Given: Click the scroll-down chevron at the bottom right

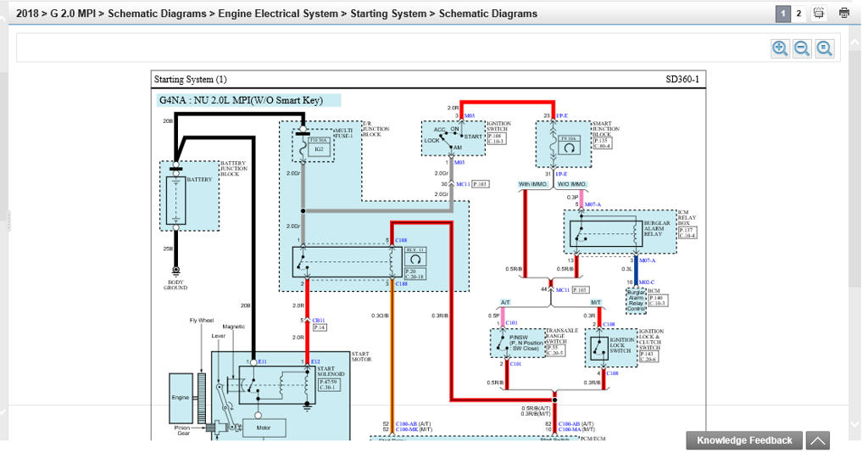Looking at the screenshot, I should (x=855, y=423).
